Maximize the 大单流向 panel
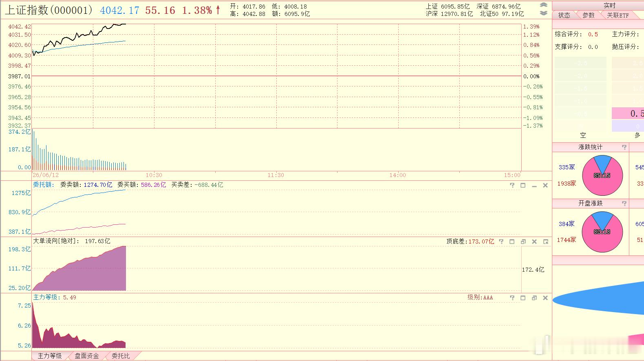Screen dimensions: 644x361 click(512, 241)
